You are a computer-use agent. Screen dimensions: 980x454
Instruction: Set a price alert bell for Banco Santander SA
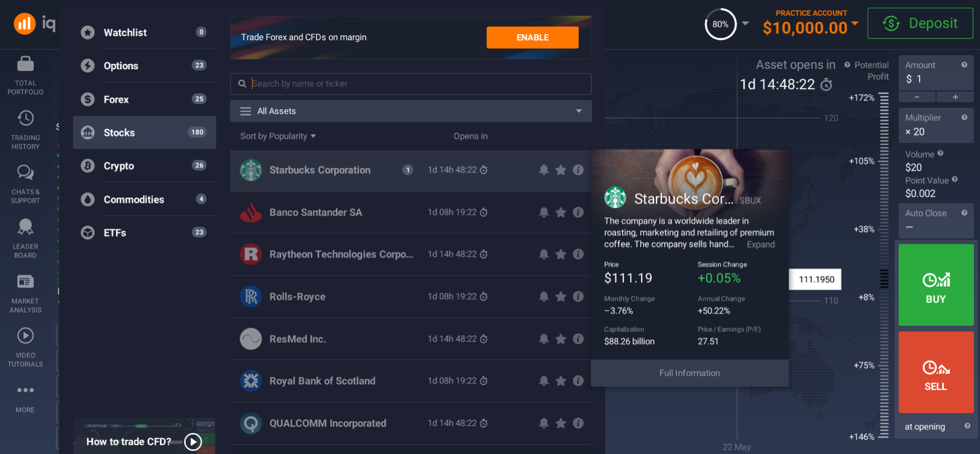point(544,212)
